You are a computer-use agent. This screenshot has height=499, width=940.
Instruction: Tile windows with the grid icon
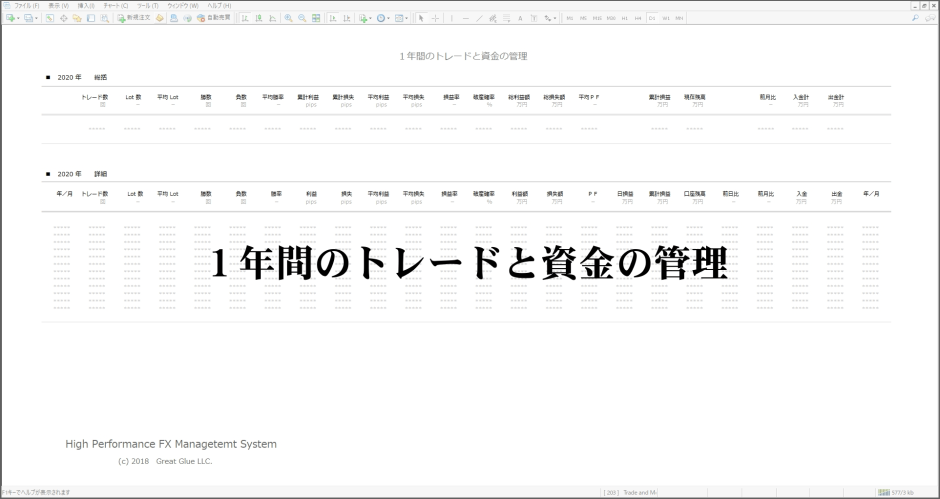[x=316, y=18]
